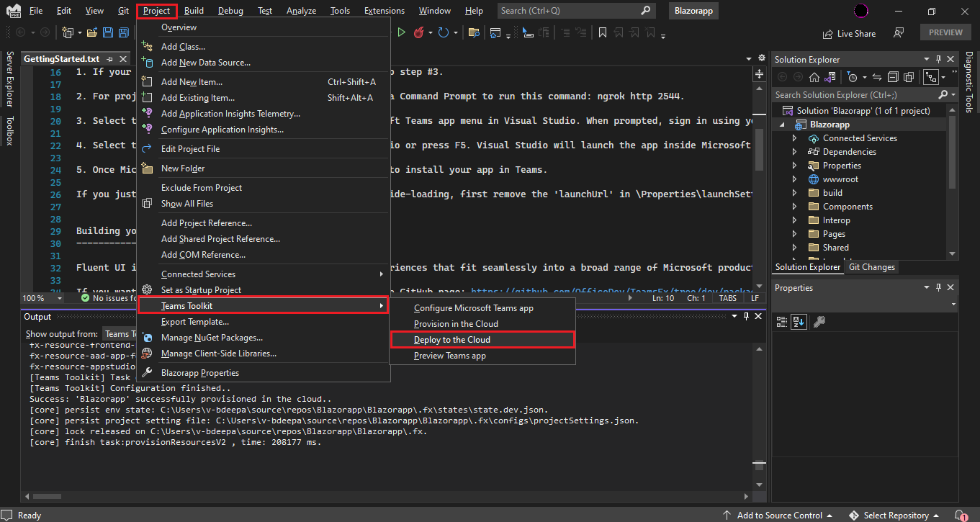Click the New Project icon in the toolbar

(x=68, y=32)
